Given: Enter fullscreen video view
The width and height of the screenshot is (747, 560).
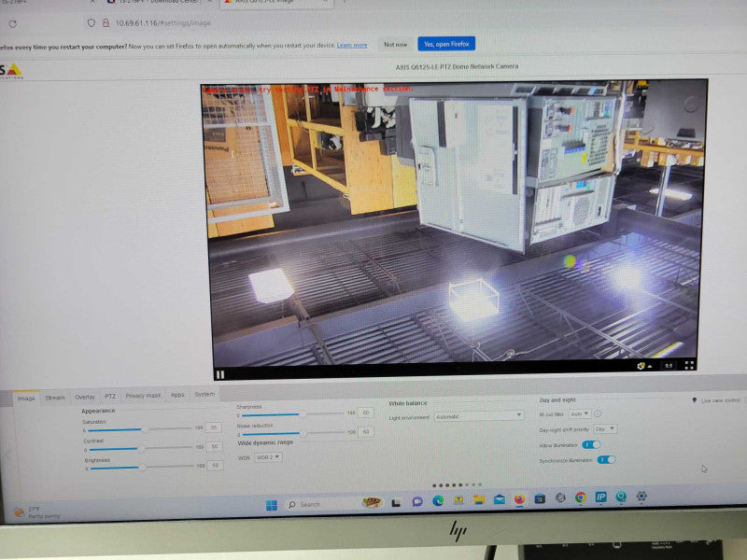Looking at the screenshot, I should 689,365.
